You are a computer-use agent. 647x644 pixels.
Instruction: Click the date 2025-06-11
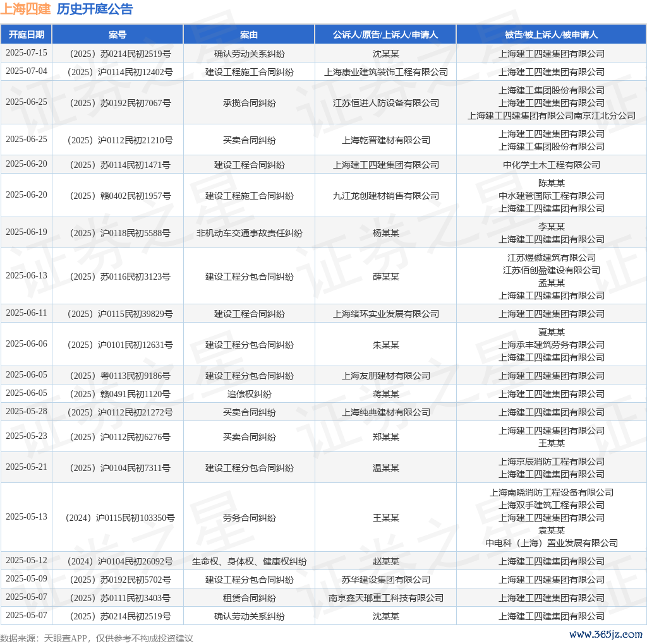click(x=27, y=313)
